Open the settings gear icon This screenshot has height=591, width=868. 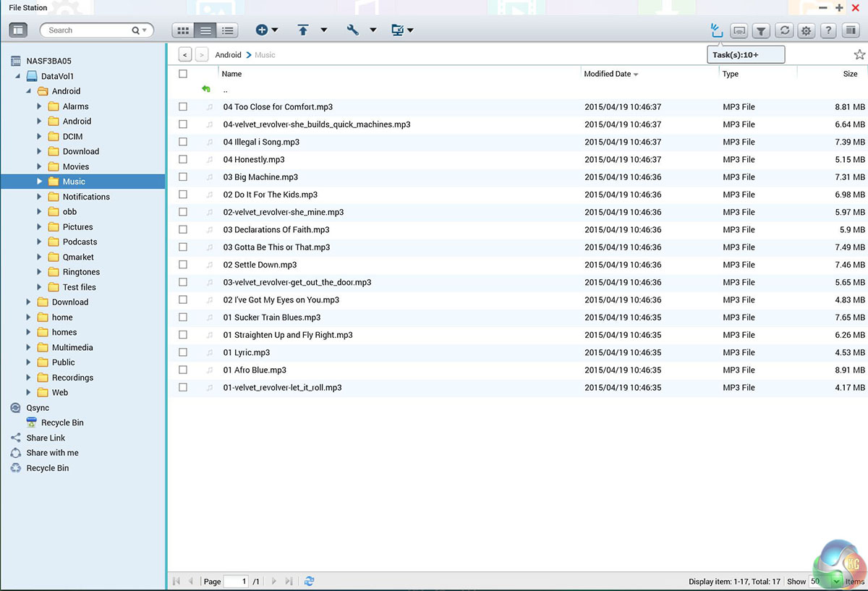[x=806, y=30]
